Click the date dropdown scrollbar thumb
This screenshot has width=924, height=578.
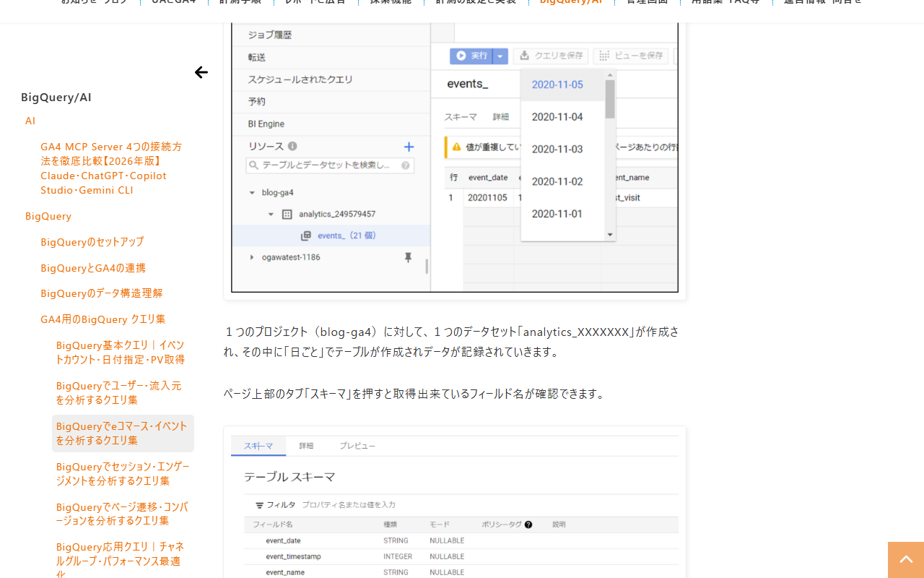[610, 99]
